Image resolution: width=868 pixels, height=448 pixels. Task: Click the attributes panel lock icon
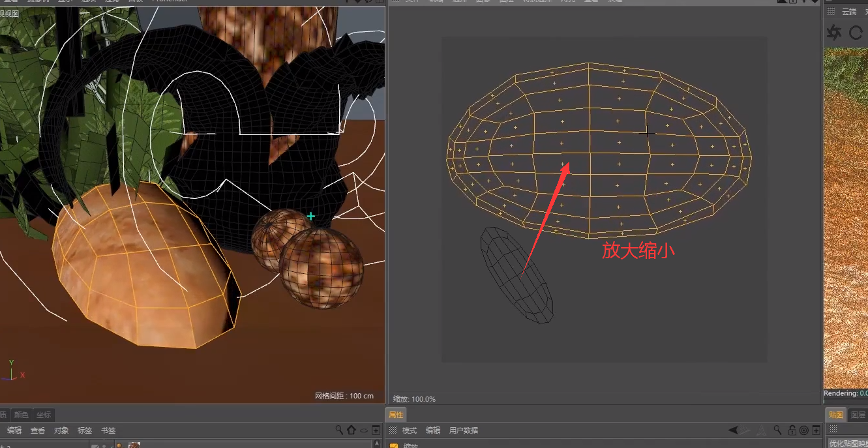[x=792, y=430]
